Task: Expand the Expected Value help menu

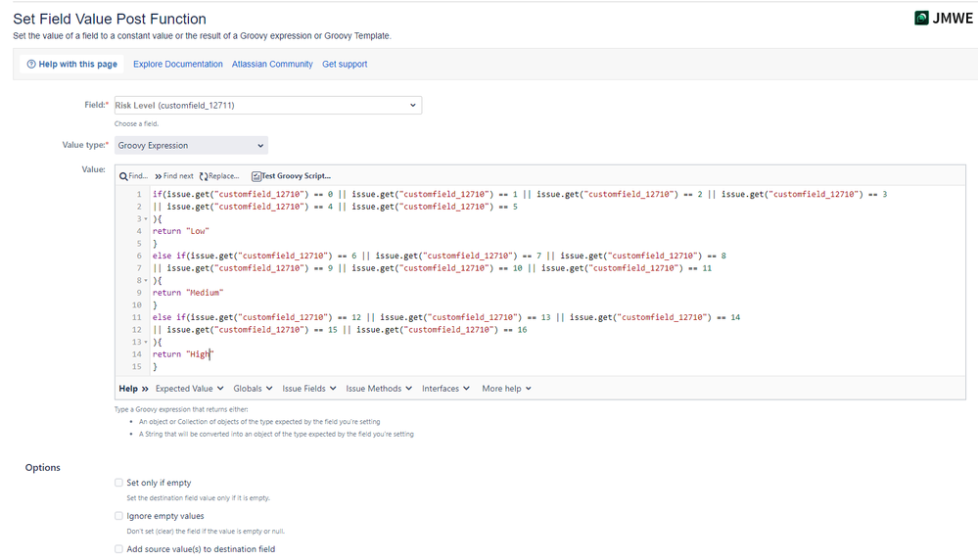Action: tap(190, 389)
